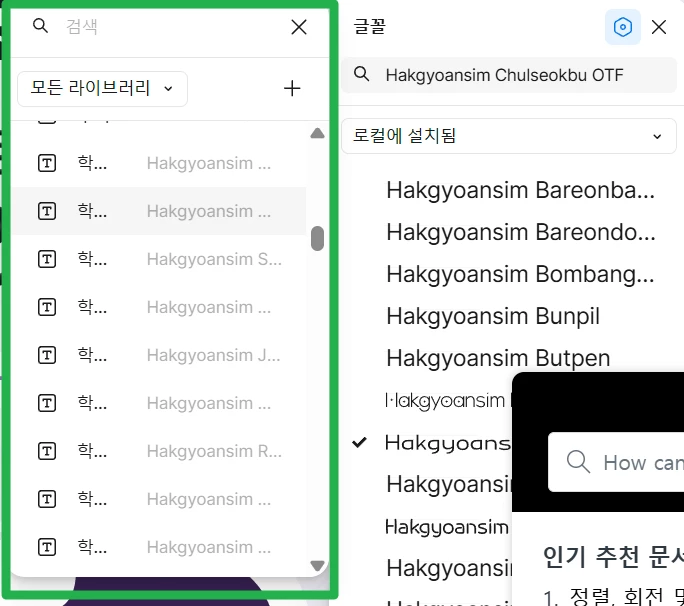Click the T icon beside Hakgyoansim J...

tap(47, 355)
